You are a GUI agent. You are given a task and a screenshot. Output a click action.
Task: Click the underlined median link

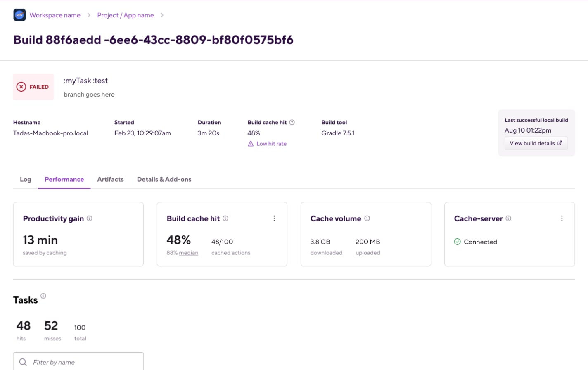click(x=189, y=253)
